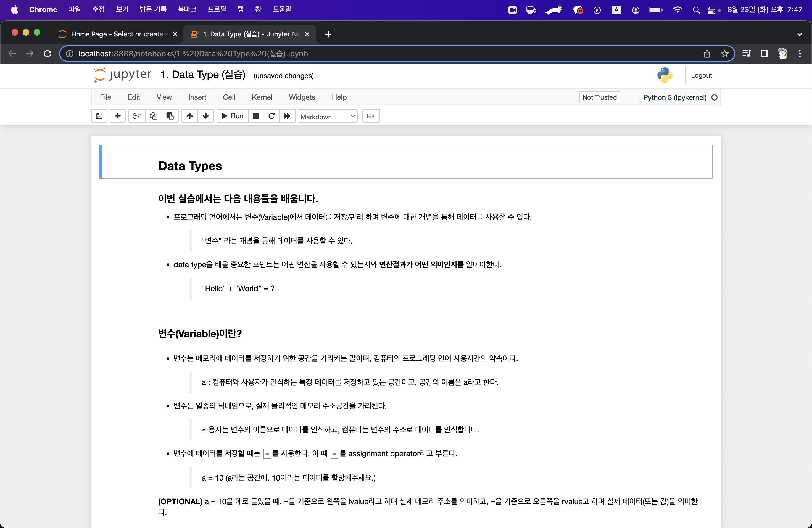The width and height of the screenshot is (812, 528).
Task: Move selected cell down arrow
Action: click(206, 116)
